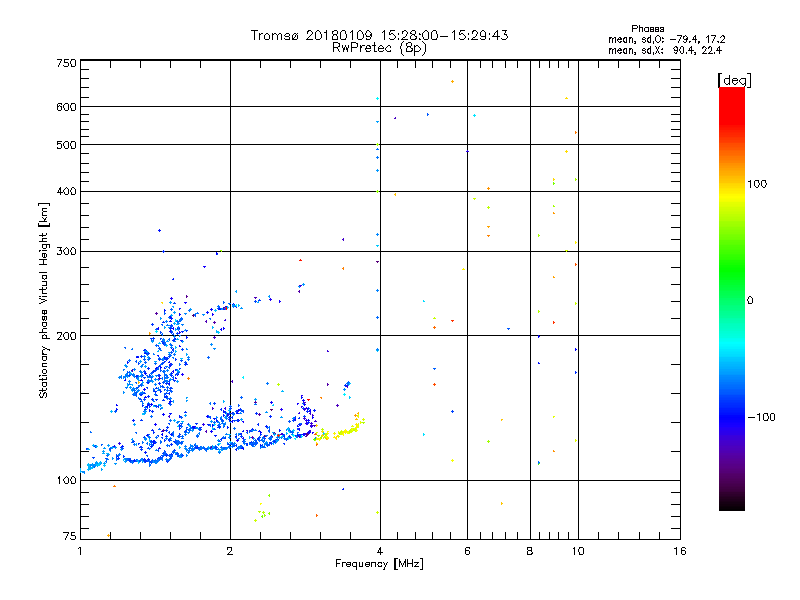The width and height of the screenshot is (800, 600).
Task: Click the '1' frequency axis tick label
Action: tap(80, 551)
